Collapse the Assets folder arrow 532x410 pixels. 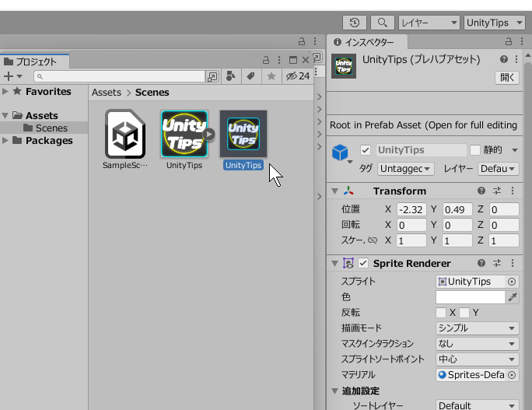pyautogui.click(x=5, y=115)
